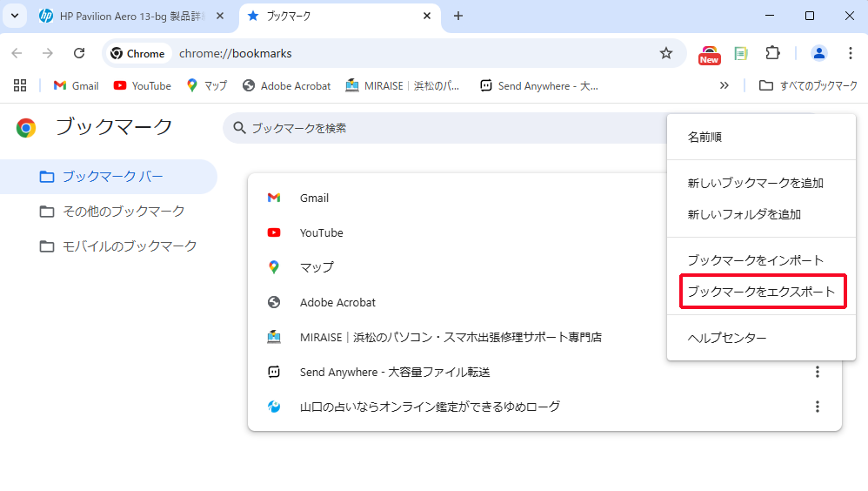Viewport: 868px width, 491px height.
Task: Open a new tab with plus button
Action: 457,16
